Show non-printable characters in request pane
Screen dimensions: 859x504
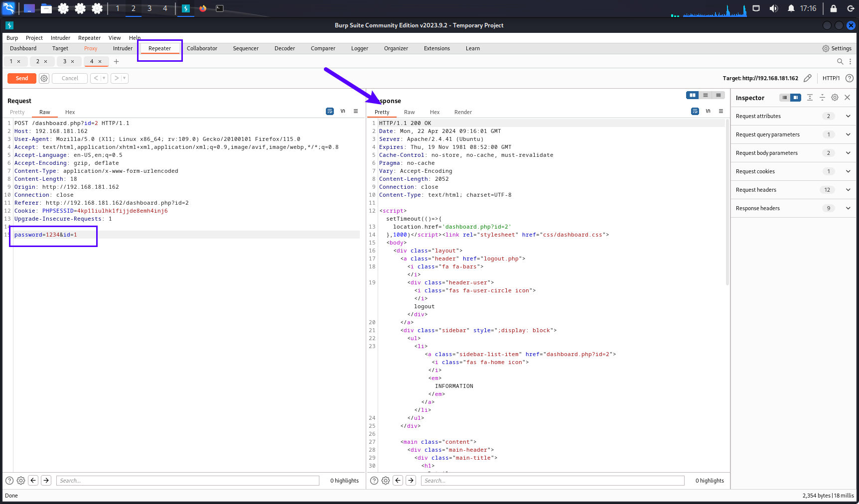[343, 111]
